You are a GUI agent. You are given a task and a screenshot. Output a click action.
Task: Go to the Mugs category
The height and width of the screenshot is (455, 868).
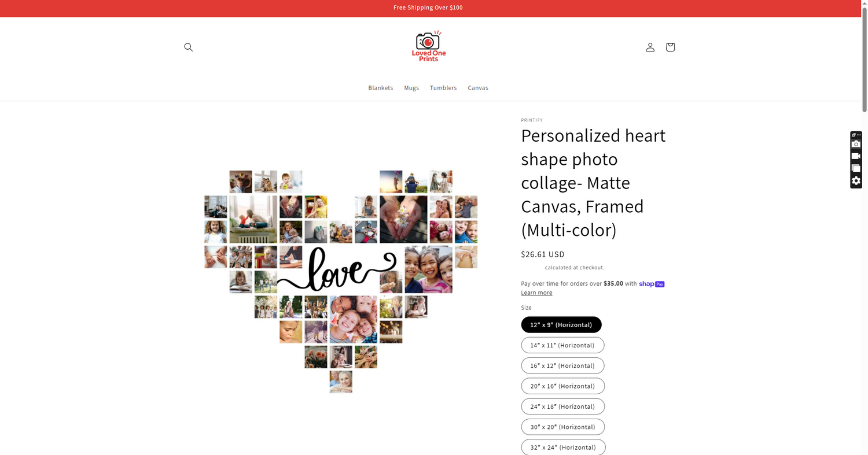[411, 88]
